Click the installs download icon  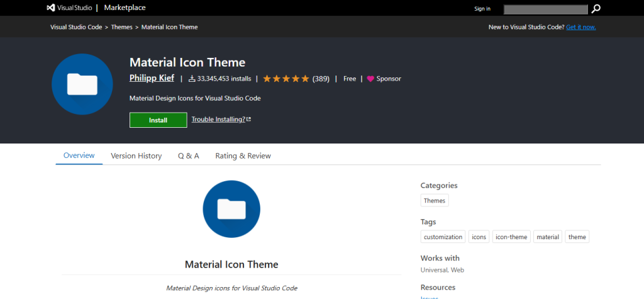tap(192, 79)
